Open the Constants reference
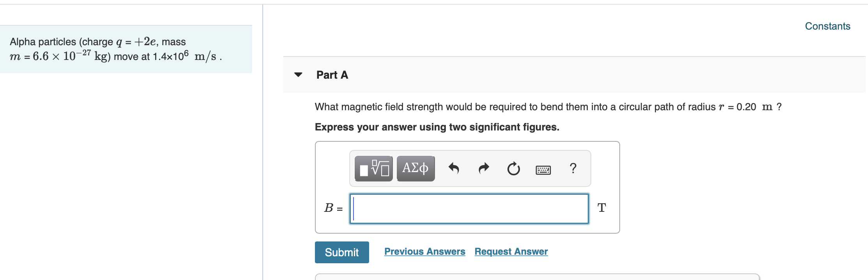Image resolution: width=868 pixels, height=280 pixels. tap(827, 26)
